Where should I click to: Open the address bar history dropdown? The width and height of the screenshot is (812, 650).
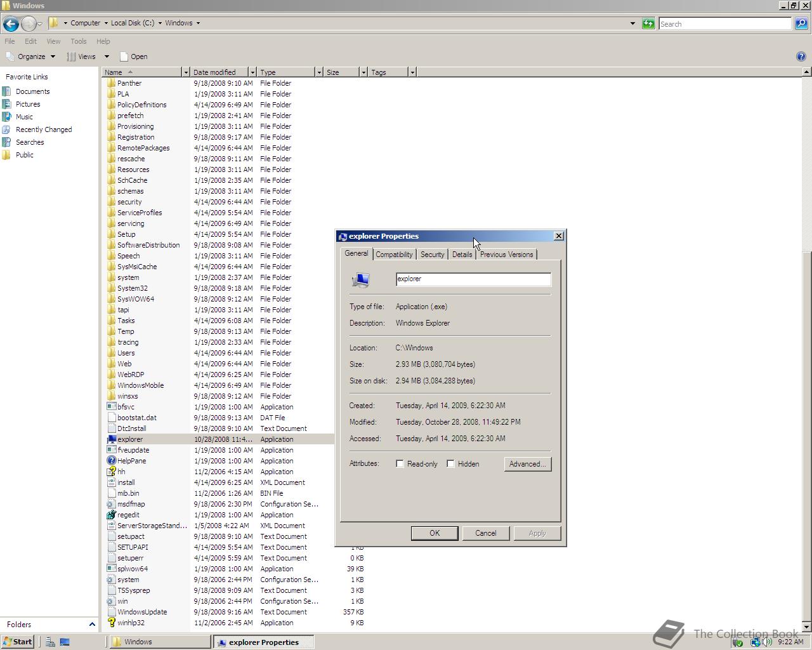(632, 23)
